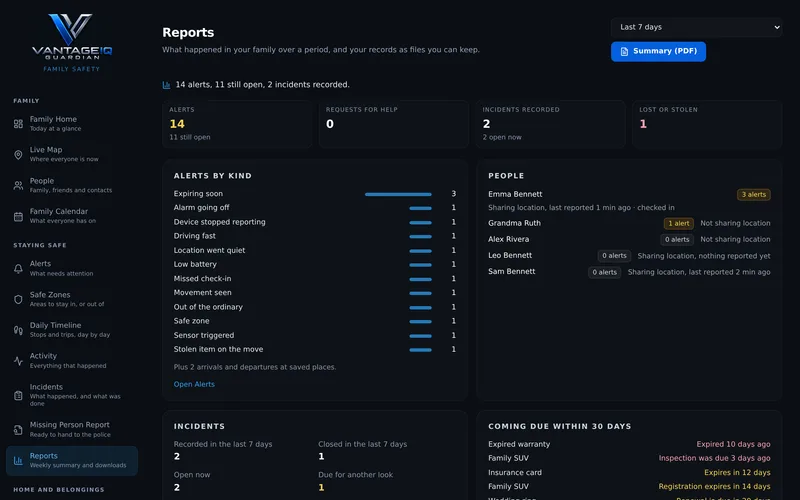Select the Incidents Recorded card
Image resolution: width=800 pixels, height=500 pixels.
pos(550,124)
